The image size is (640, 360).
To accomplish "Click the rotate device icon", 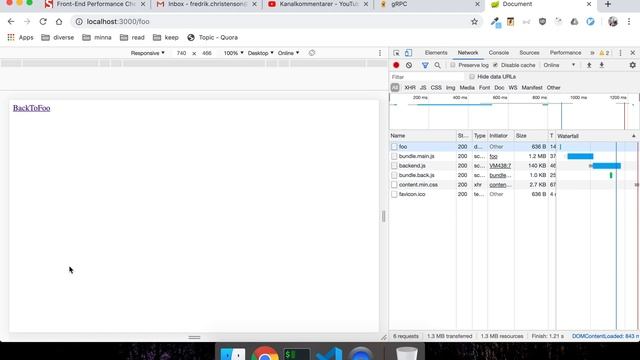I will point(312,53).
